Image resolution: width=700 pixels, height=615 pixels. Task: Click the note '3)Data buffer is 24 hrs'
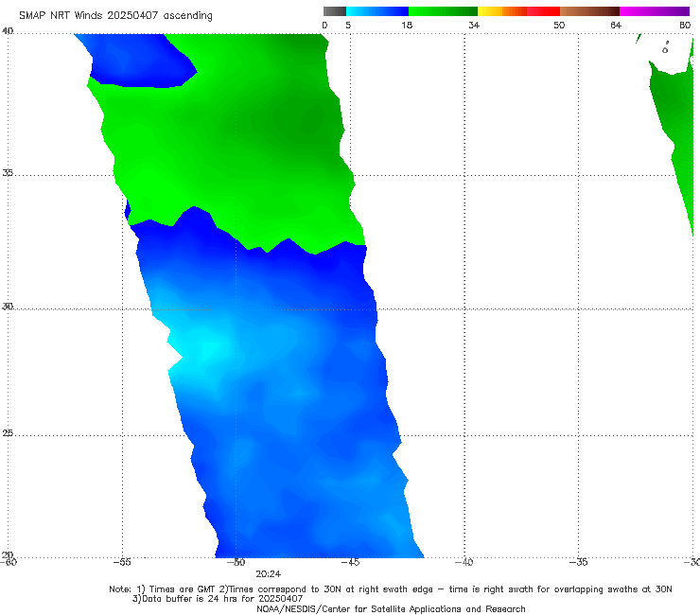(x=218, y=599)
